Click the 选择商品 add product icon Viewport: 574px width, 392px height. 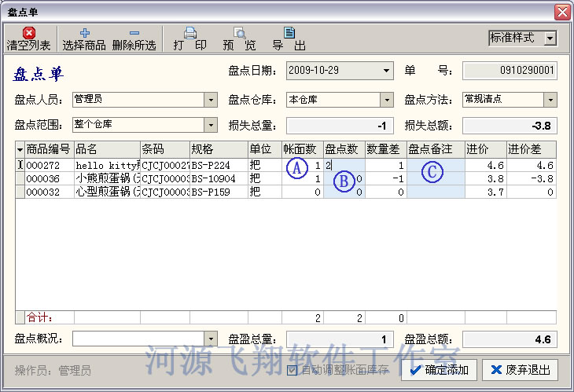[83, 33]
